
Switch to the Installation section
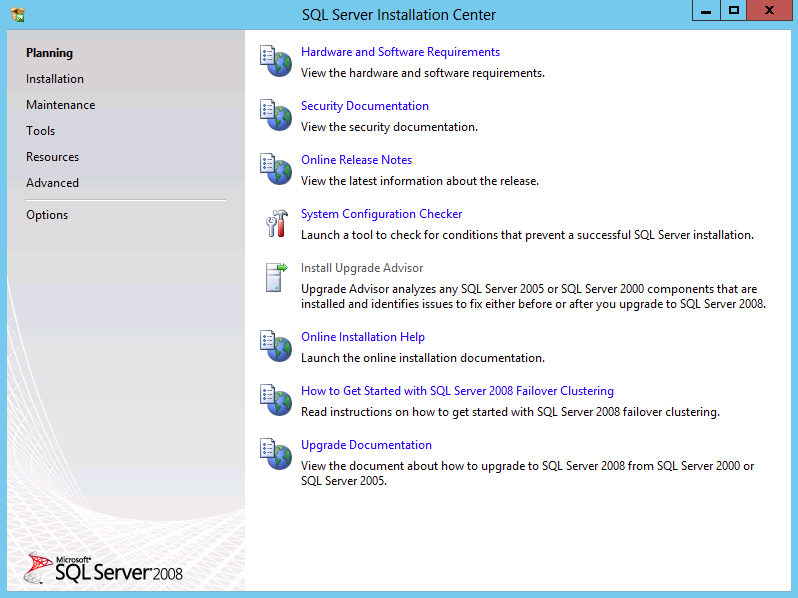[55, 79]
